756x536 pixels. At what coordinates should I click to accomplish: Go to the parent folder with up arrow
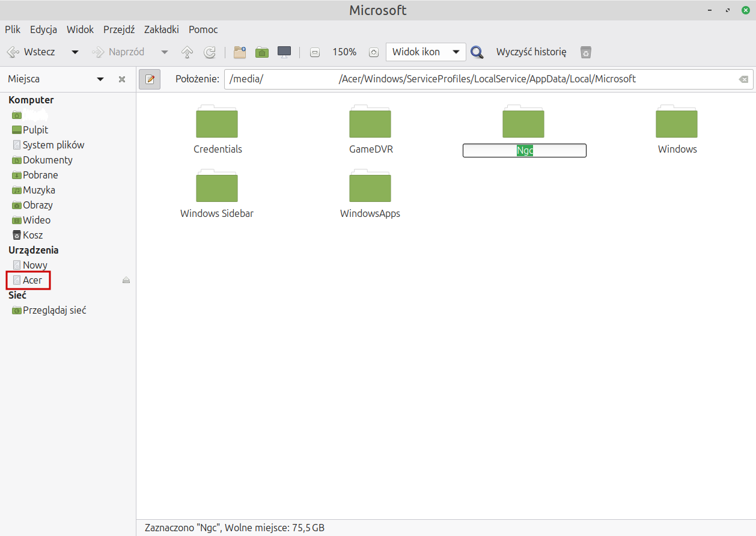[187, 52]
